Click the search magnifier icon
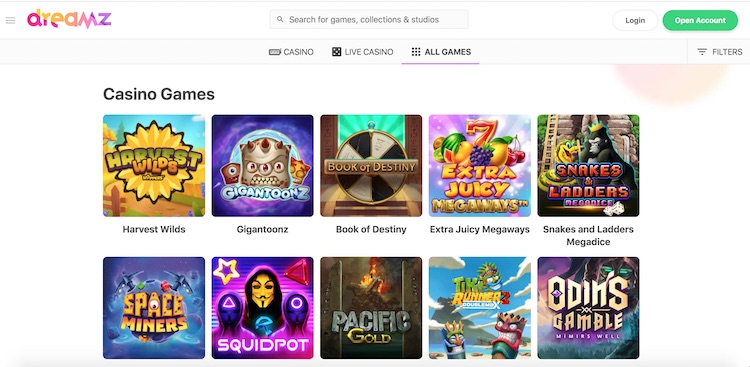The image size is (750, 367). (x=280, y=20)
